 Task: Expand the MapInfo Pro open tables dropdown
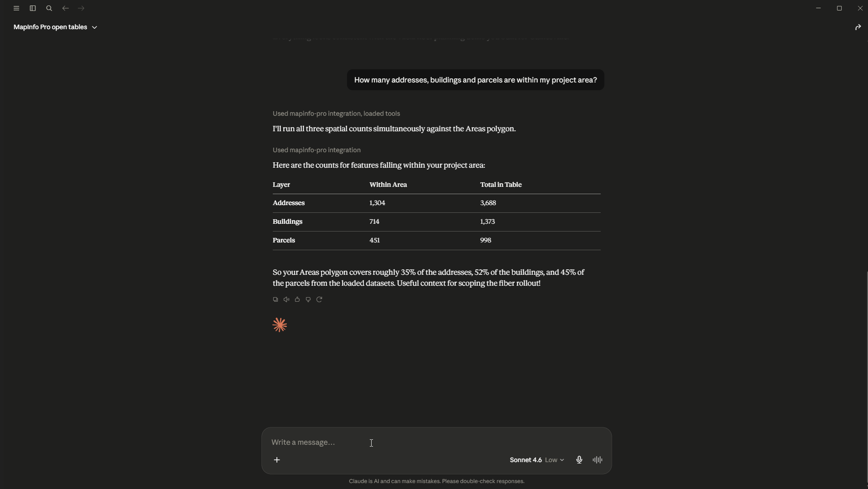click(x=55, y=27)
